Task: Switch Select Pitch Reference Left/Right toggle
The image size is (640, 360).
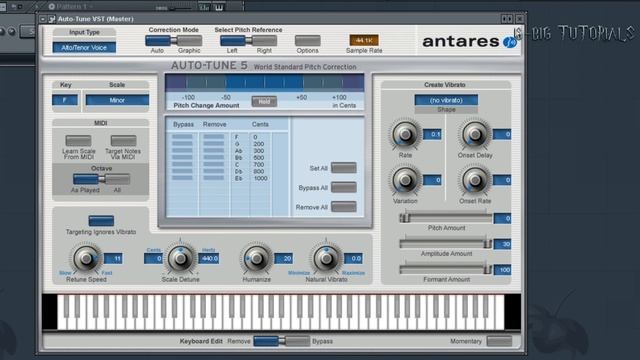Action: click(x=249, y=40)
